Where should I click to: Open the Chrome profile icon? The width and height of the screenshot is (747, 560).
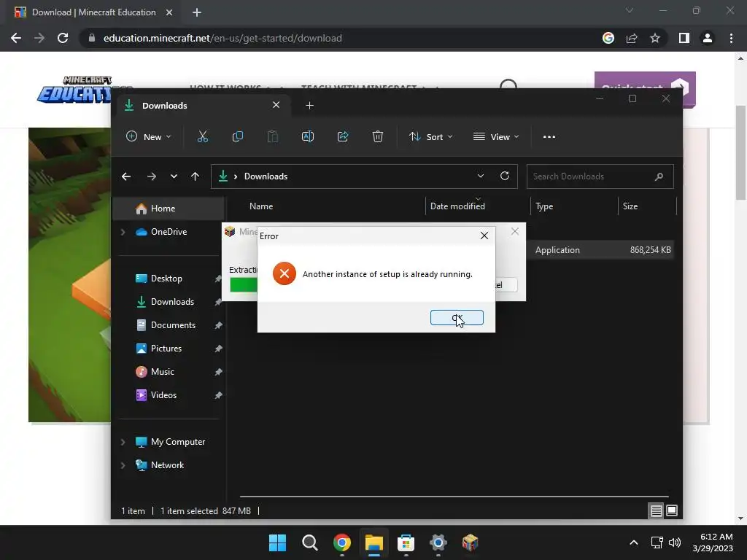(x=708, y=38)
